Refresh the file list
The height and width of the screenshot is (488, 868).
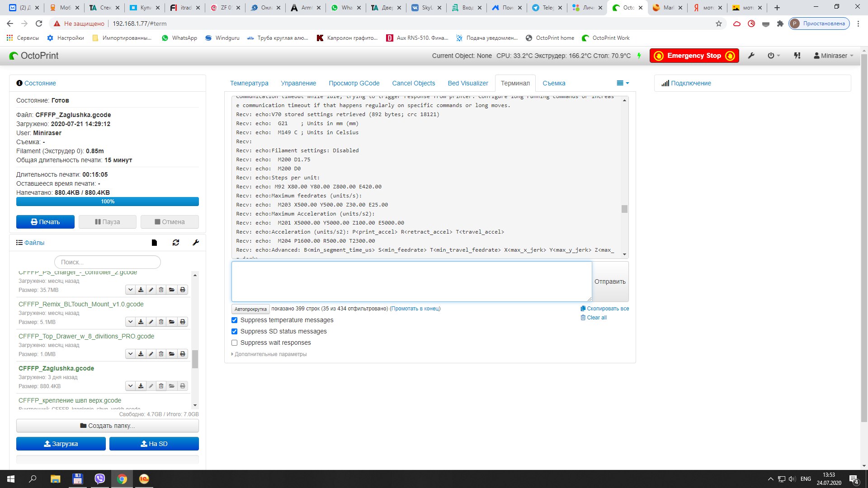(176, 243)
